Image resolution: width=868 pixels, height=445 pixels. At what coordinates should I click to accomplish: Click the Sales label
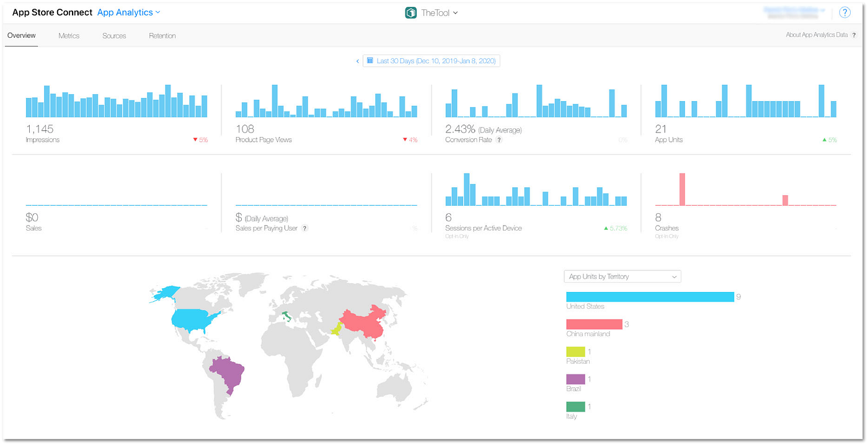[x=33, y=229]
